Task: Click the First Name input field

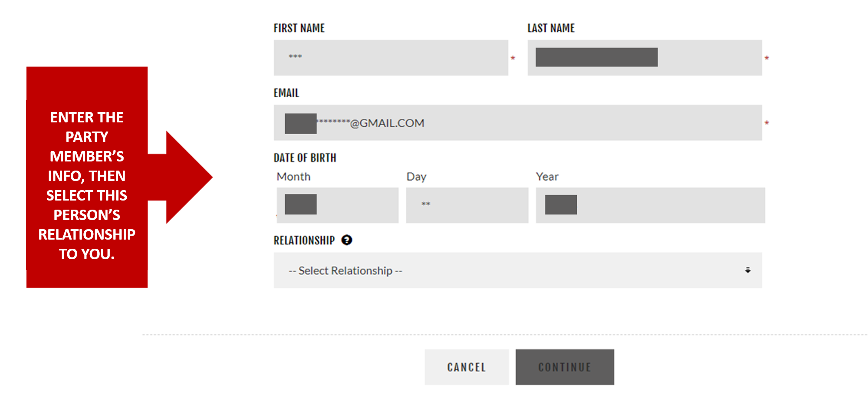Action: 391,58
